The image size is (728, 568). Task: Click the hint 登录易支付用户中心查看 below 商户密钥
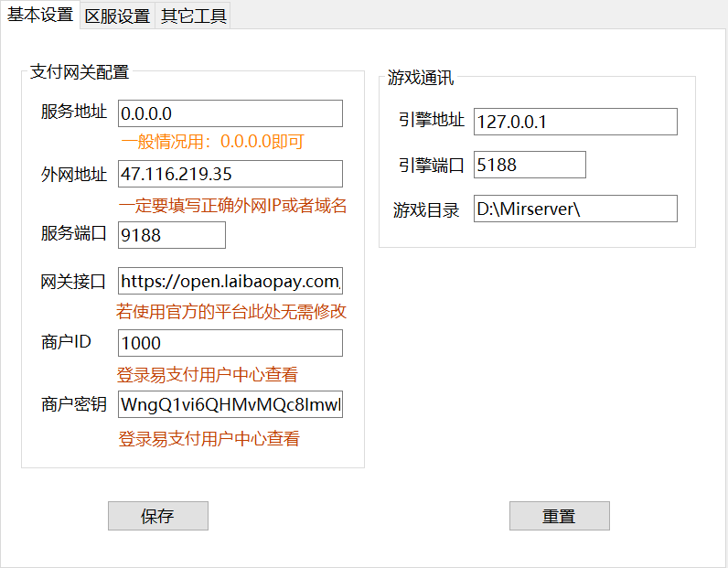point(209,438)
